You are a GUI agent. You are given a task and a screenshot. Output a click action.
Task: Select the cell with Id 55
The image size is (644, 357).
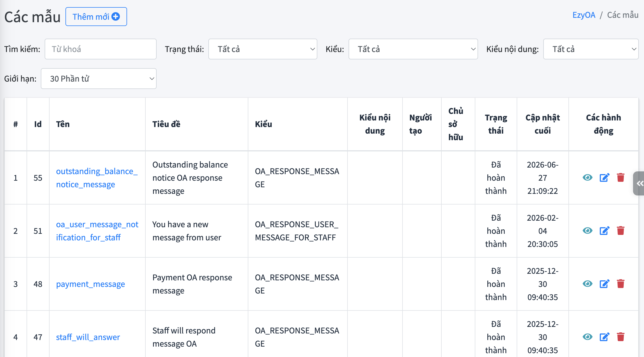coord(38,178)
